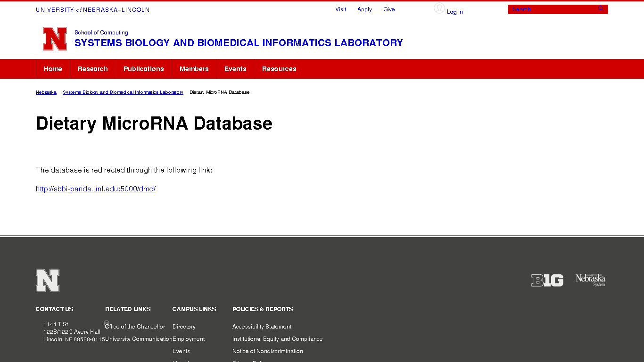Click the Apply link at top
644x362 pixels.
coord(364,9)
